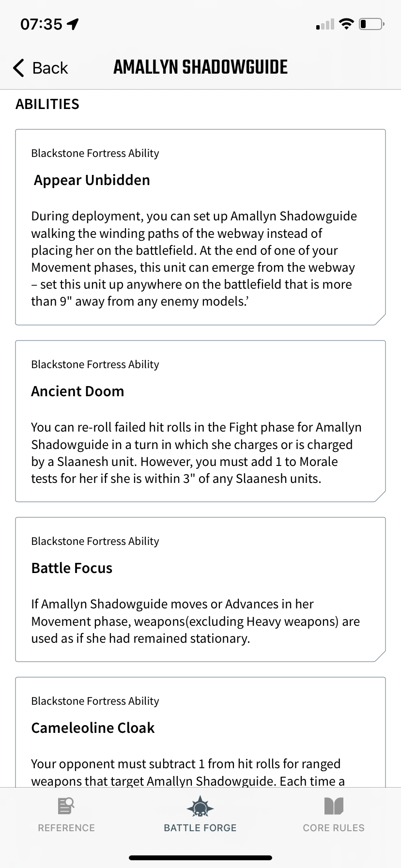This screenshot has width=401, height=868.
Task: Select the Reference document icon
Action: click(66, 805)
